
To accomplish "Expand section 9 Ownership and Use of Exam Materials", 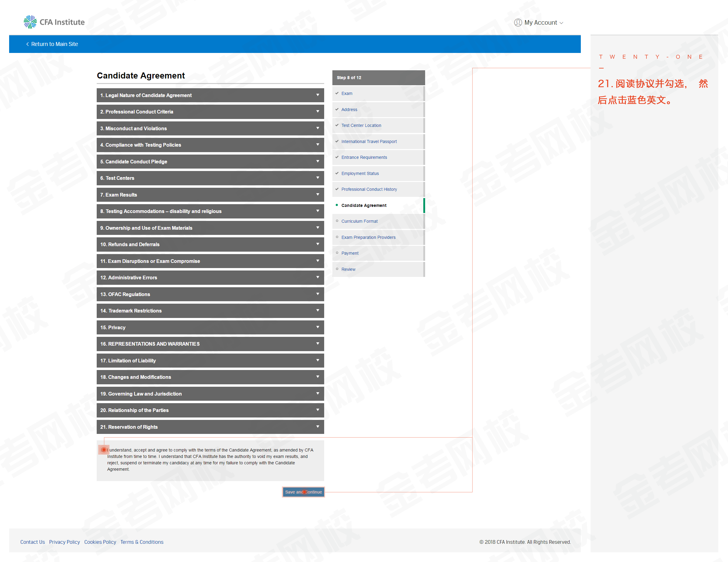I will coord(210,228).
